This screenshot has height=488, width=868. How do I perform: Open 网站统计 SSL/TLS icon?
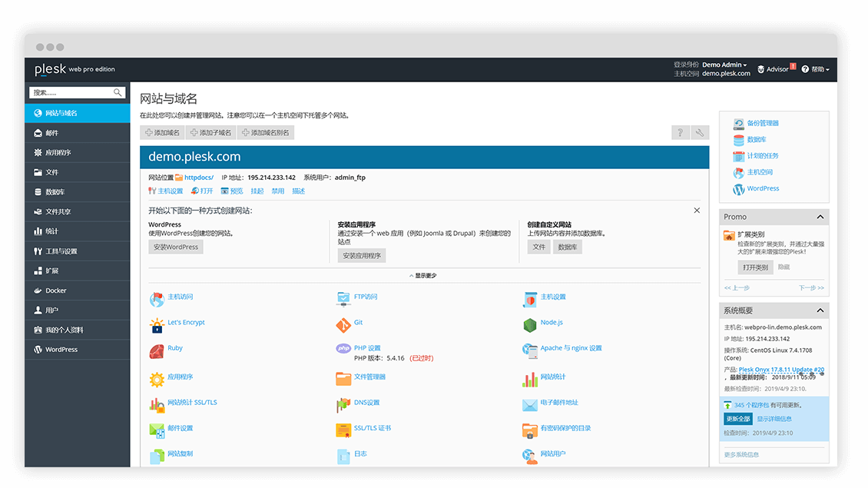157,406
